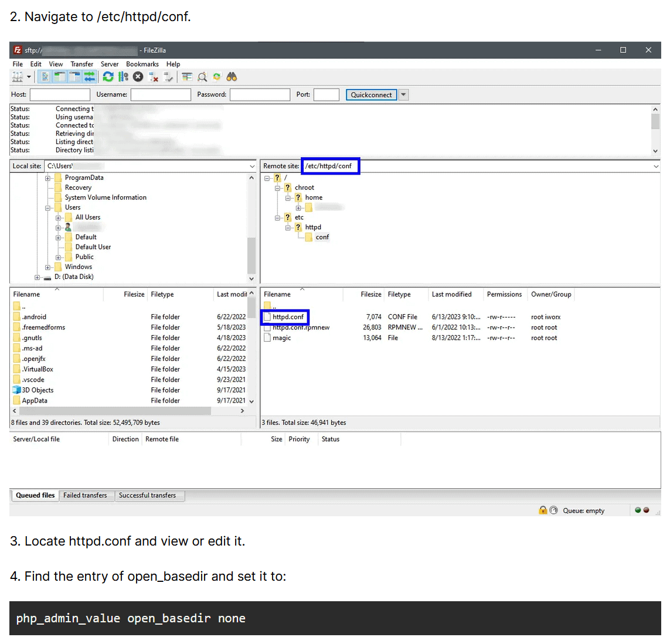
Task: Sort remote files by Last modified
Action: coord(452,294)
